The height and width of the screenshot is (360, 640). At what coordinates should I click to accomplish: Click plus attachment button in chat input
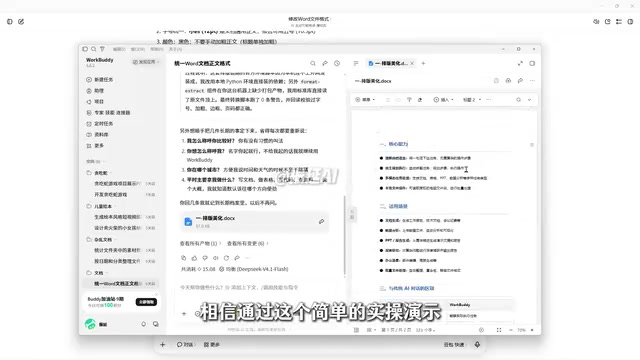click(184, 313)
